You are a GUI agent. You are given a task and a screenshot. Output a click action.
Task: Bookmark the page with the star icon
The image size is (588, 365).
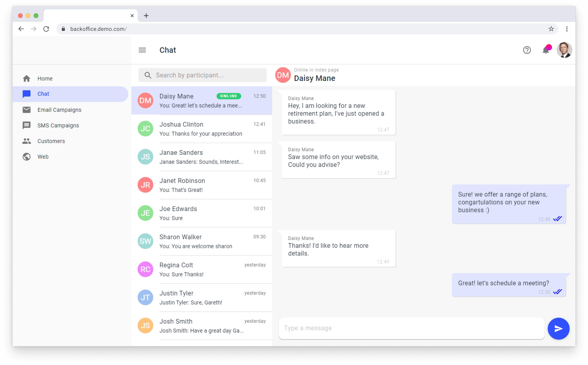pyautogui.click(x=551, y=29)
